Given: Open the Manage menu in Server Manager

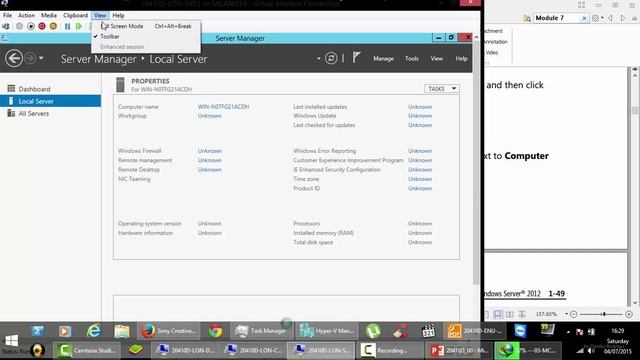Looking at the screenshot, I should [383, 58].
